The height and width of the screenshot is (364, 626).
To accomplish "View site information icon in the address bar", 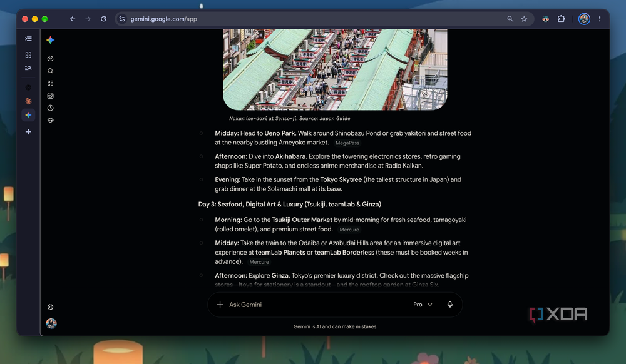I will click(122, 19).
